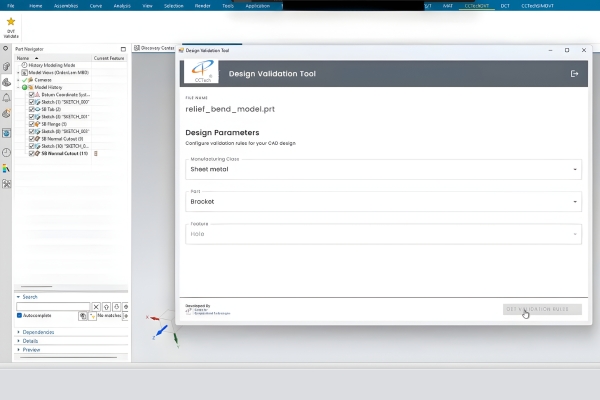
Task: Click inside the Part Navigator search field
Action: (x=53, y=307)
